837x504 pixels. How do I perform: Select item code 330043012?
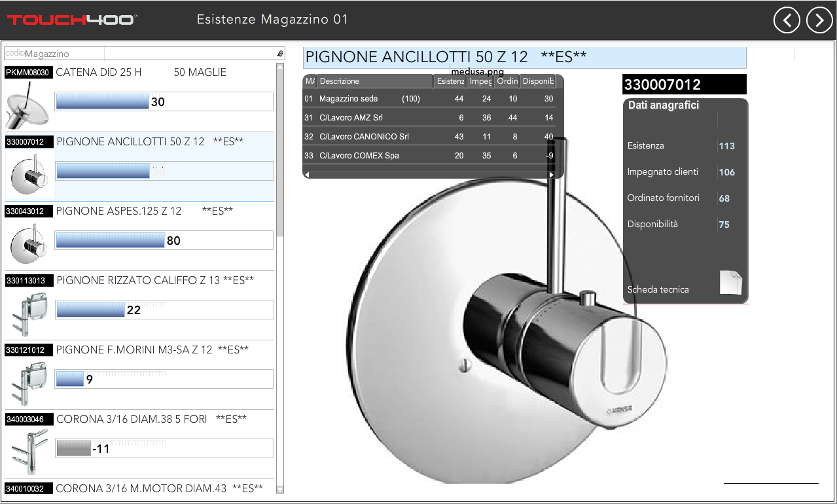[29, 211]
